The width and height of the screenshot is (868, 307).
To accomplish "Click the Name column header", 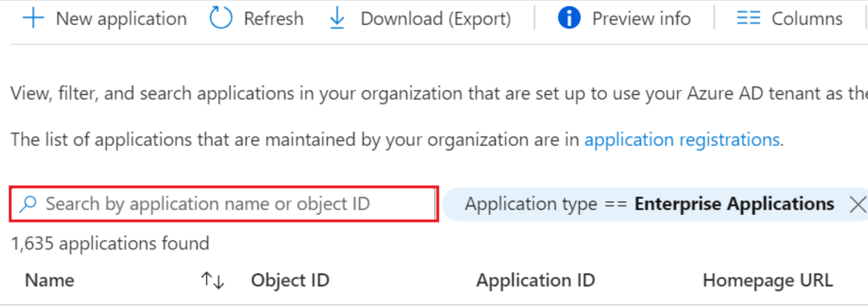I will pyautogui.click(x=50, y=280).
